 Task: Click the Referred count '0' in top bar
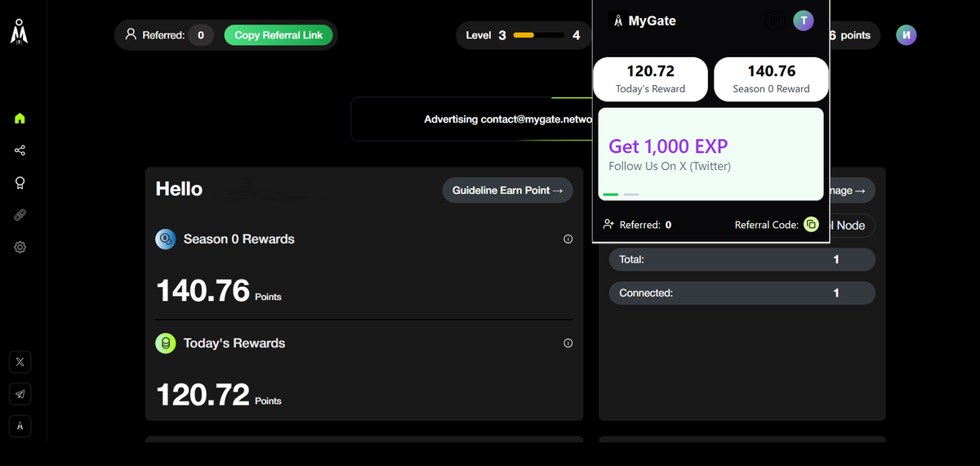[x=201, y=35]
